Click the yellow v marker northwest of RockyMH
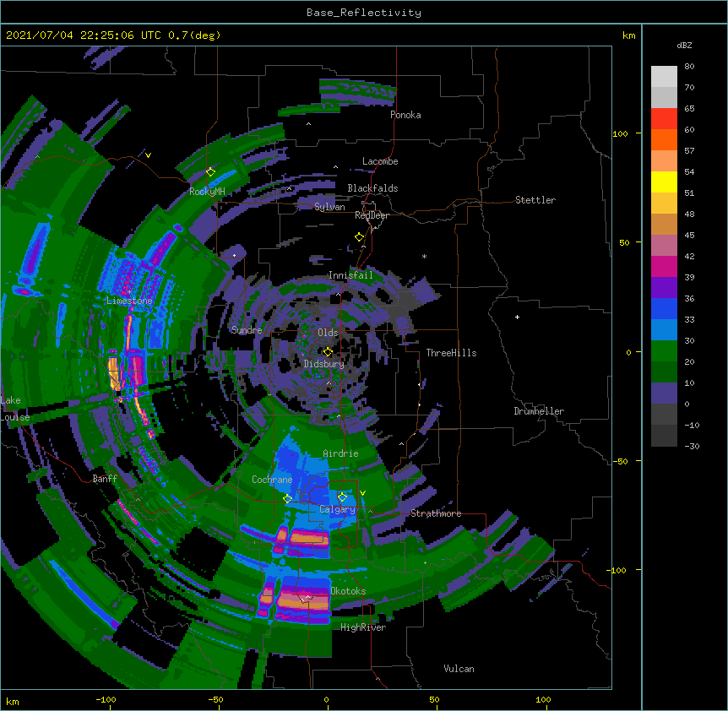The height and width of the screenshot is (711, 728). coord(148,155)
